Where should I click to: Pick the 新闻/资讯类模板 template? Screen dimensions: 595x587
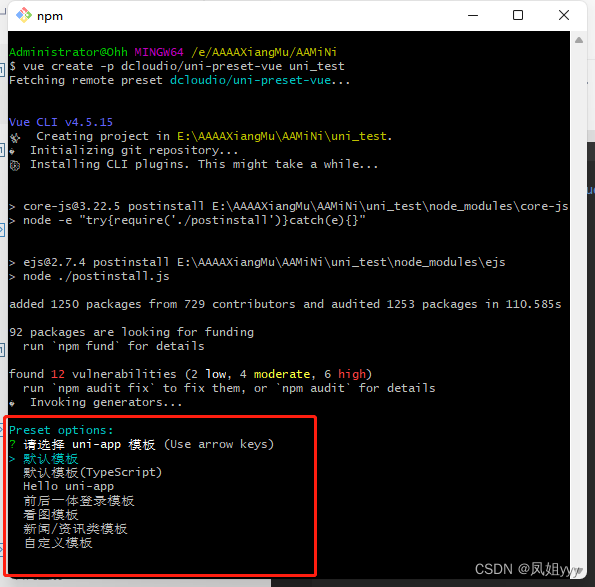[x=75, y=529]
